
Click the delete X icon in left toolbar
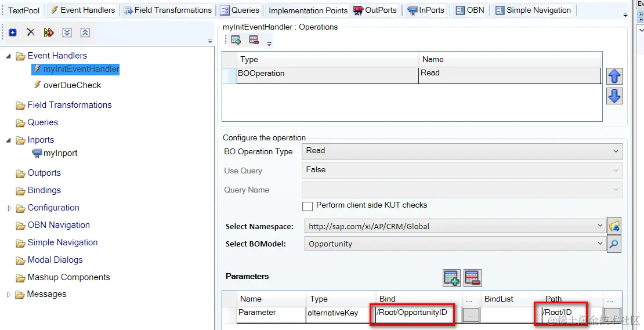point(30,32)
